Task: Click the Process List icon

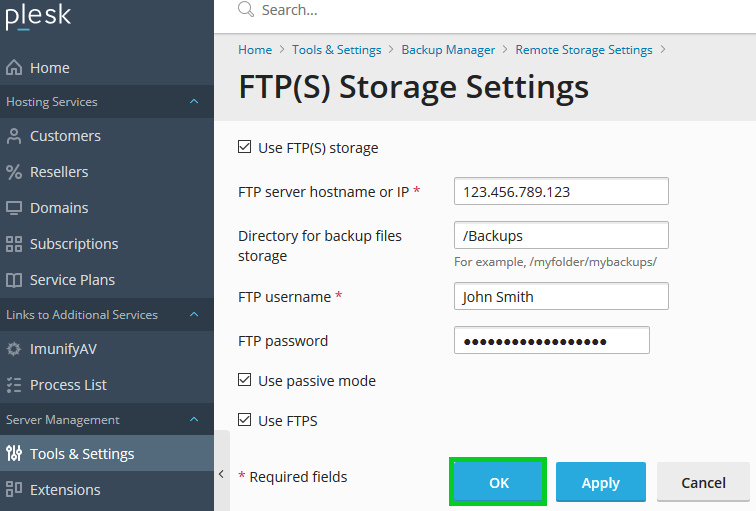Action: click(14, 385)
